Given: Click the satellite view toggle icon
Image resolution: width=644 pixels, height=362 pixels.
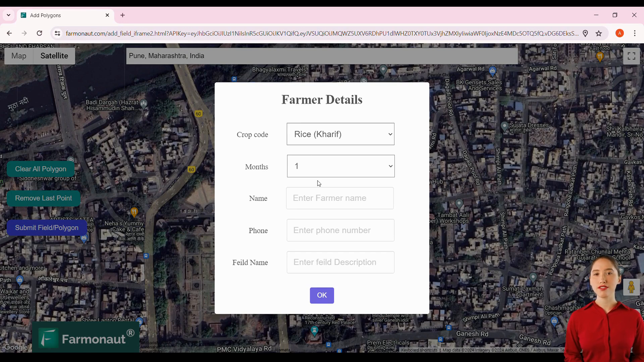Looking at the screenshot, I should [x=54, y=56].
